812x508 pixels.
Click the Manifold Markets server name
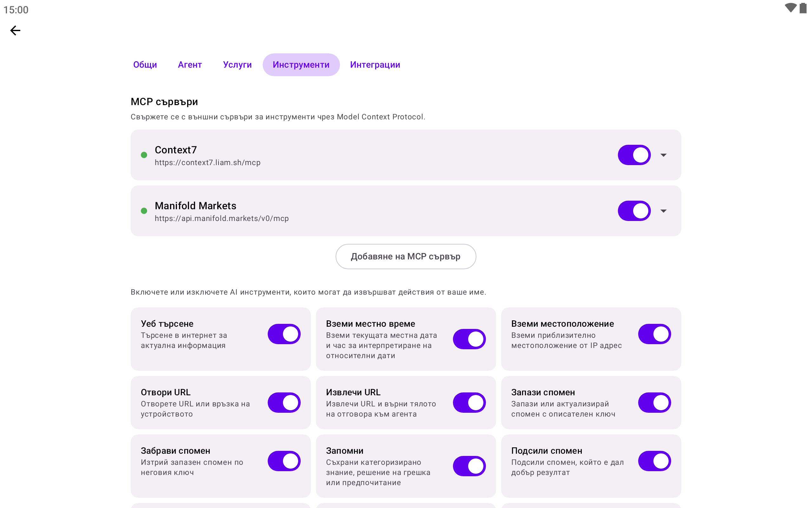pyautogui.click(x=195, y=206)
